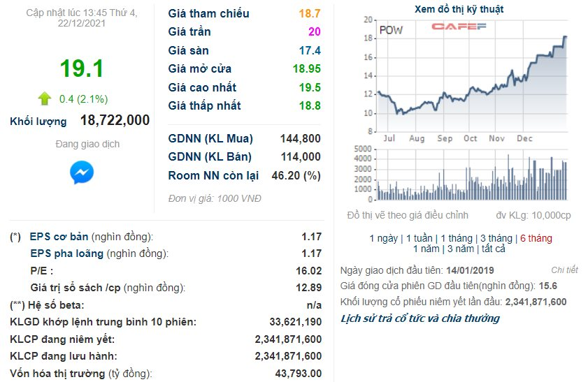Click the Messenger chat icon
This screenshot has height=382, width=588.
82,172
